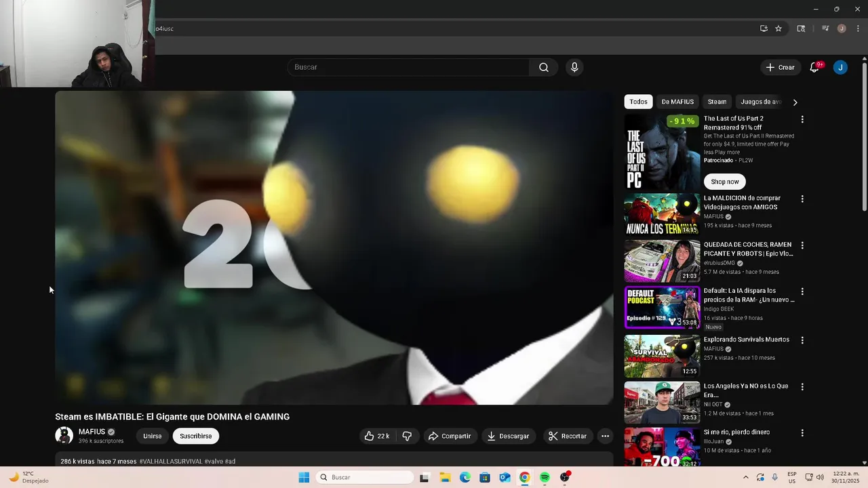Open Nil OGT Los Angeles thumbnail
Viewport: 868px width, 488px height.
pyautogui.click(x=662, y=402)
